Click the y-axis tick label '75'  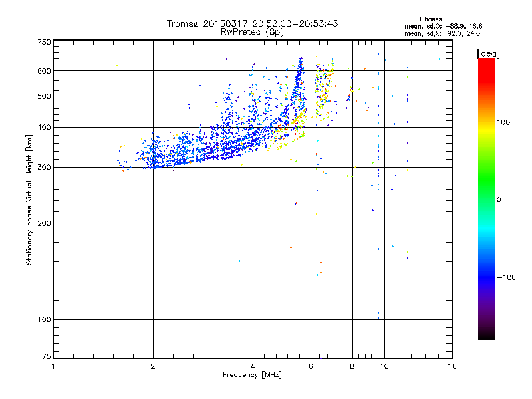tap(47, 356)
